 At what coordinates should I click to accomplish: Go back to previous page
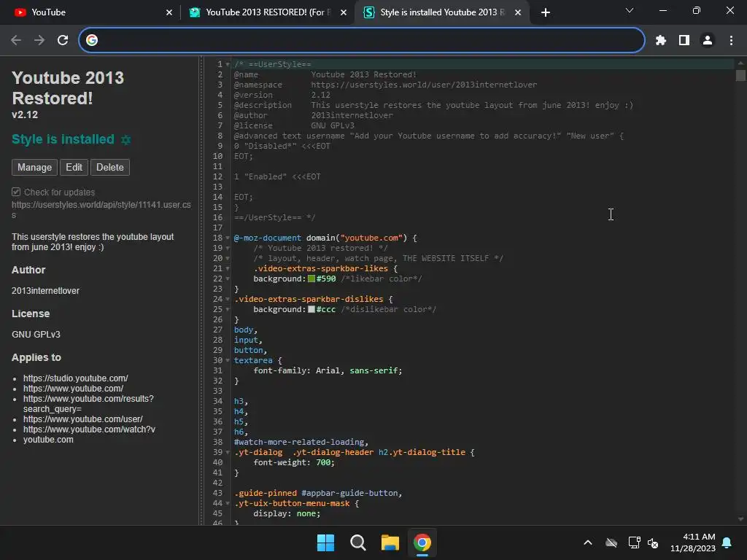16,41
